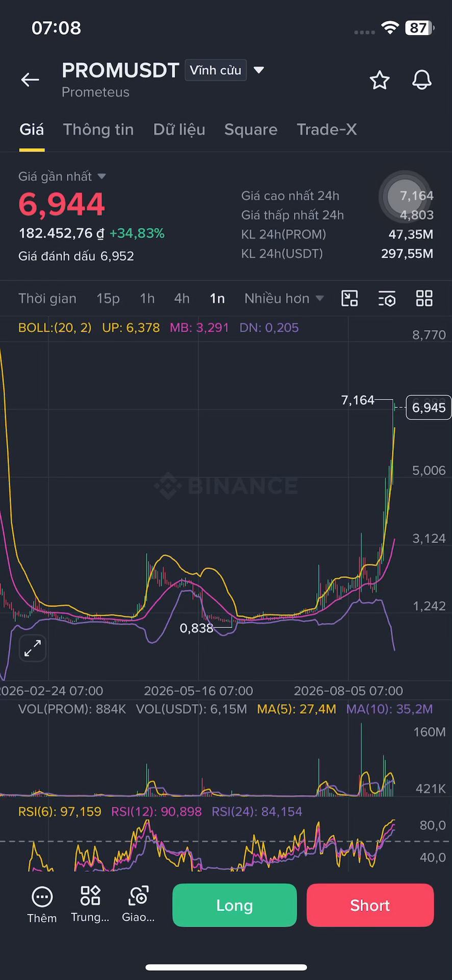Screen dimensions: 452x980
Task: Tap the current price tag 6,945
Action: click(x=429, y=408)
